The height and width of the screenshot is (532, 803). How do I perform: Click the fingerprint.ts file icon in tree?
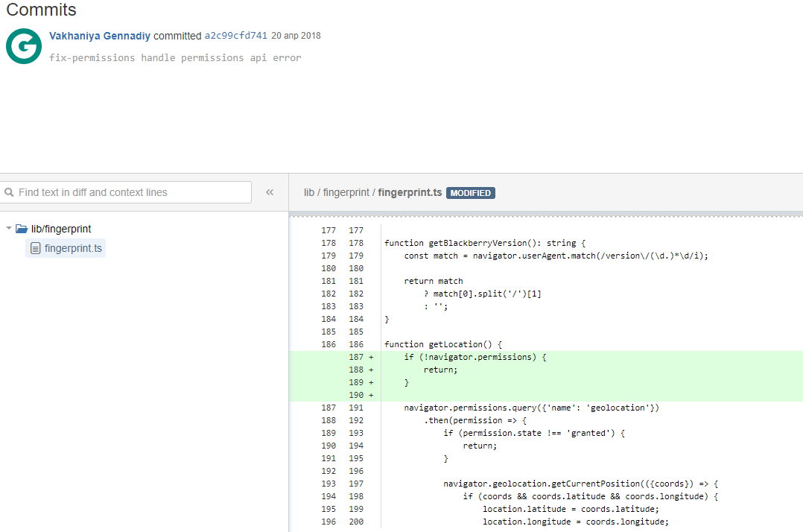pos(35,248)
